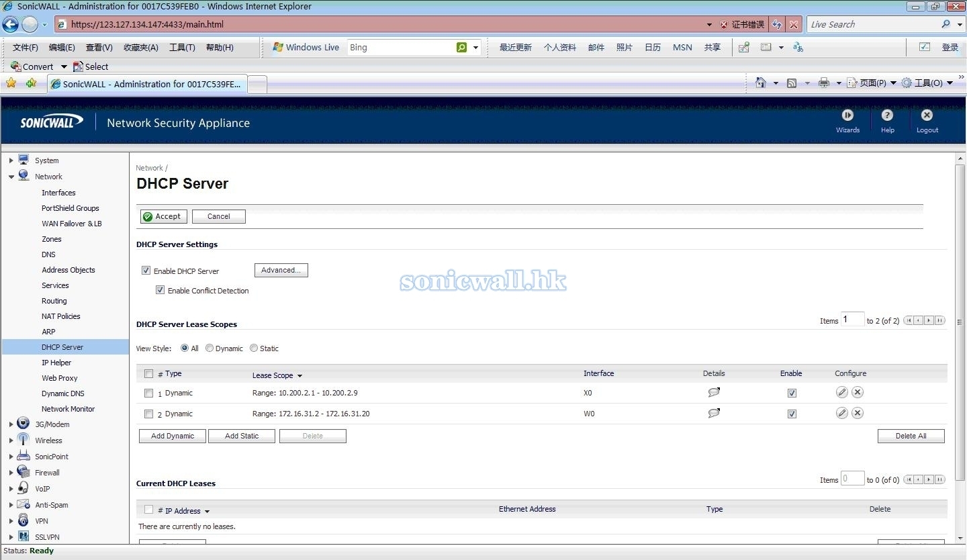Open the Help icon in header
Image resolution: width=967 pixels, height=560 pixels.
click(887, 115)
